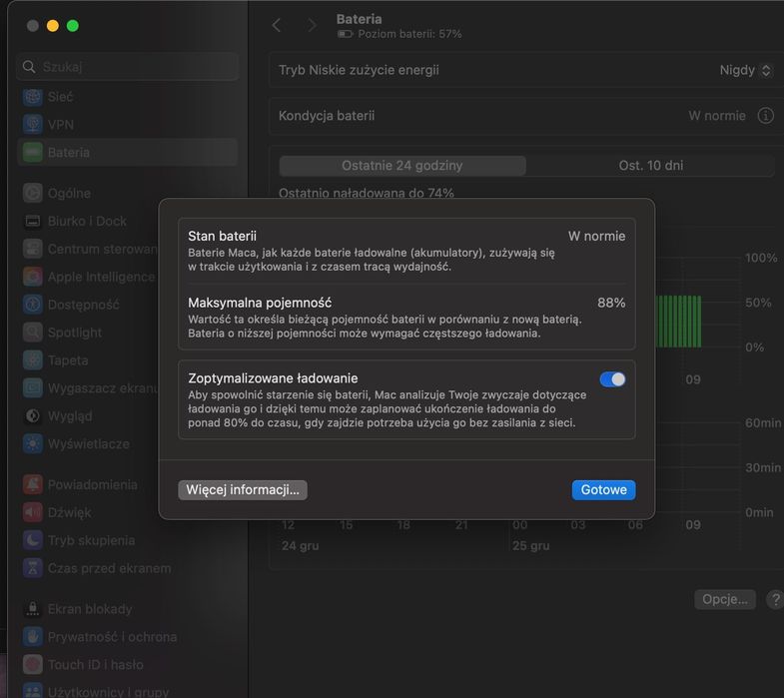Focus the Szukaj search field
The height and width of the screenshot is (698, 784).
pyautogui.click(x=128, y=67)
